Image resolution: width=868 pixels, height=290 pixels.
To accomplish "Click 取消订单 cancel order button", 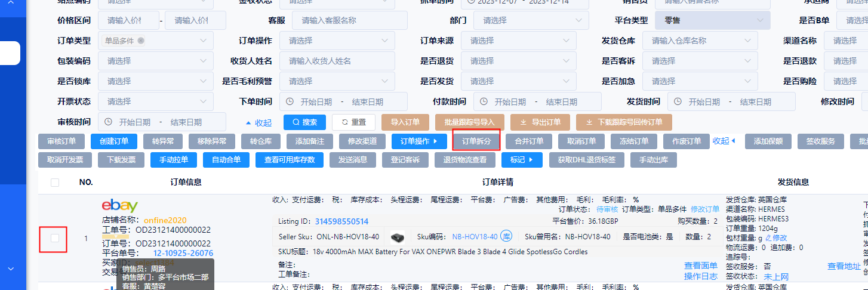I will tap(581, 142).
